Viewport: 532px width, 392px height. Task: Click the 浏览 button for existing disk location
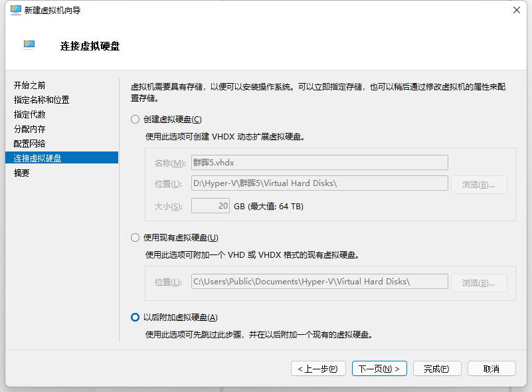[480, 282]
